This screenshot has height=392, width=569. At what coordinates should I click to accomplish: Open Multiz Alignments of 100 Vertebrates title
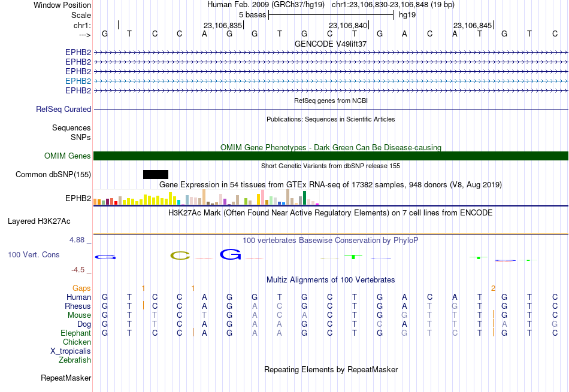tap(331, 280)
